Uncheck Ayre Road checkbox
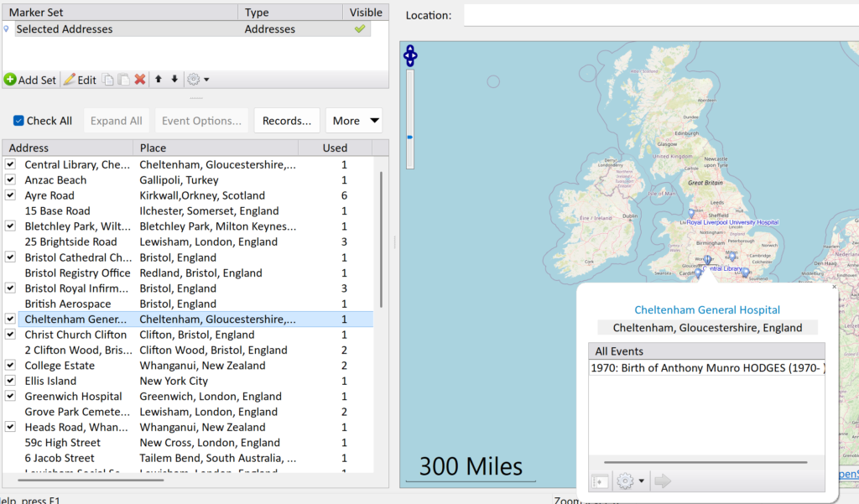This screenshot has width=859, height=504. click(10, 195)
